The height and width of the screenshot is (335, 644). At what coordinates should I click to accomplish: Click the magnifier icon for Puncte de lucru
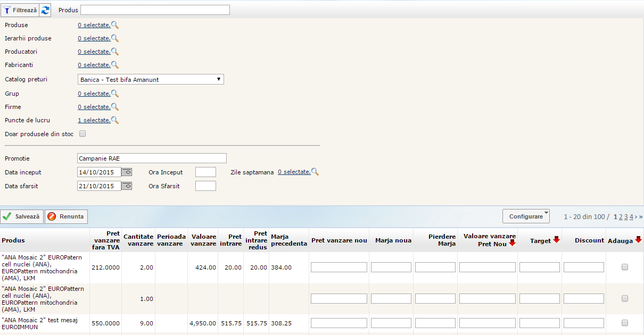pyautogui.click(x=114, y=120)
